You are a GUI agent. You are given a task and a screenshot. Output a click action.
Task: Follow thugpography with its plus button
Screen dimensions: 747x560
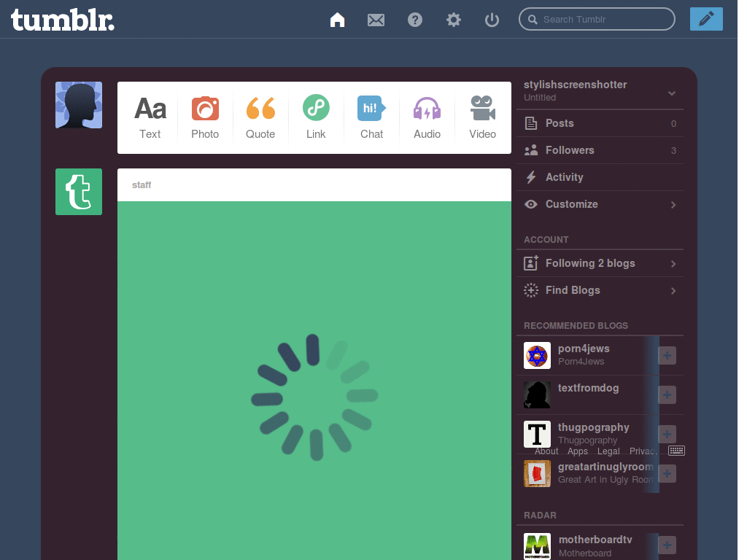coord(667,434)
